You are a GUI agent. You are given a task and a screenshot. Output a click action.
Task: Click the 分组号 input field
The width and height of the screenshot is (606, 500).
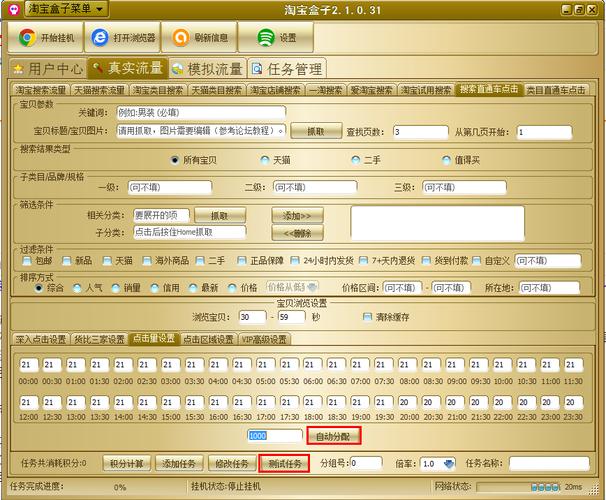point(366,463)
